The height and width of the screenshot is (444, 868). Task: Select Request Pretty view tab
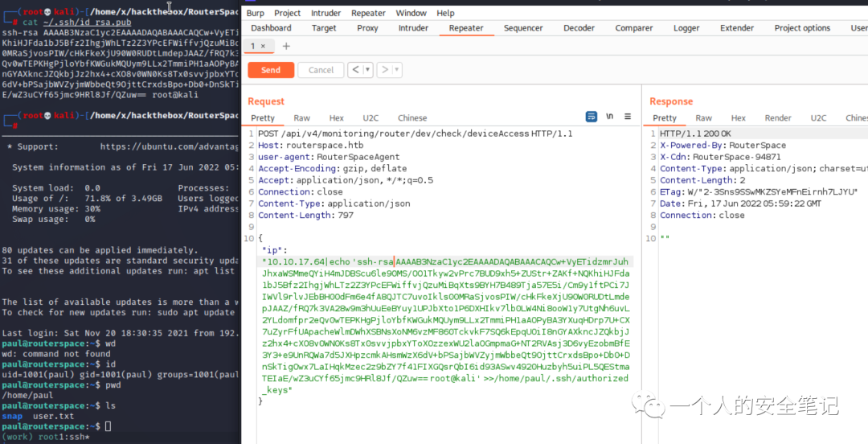tap(262, 117)
